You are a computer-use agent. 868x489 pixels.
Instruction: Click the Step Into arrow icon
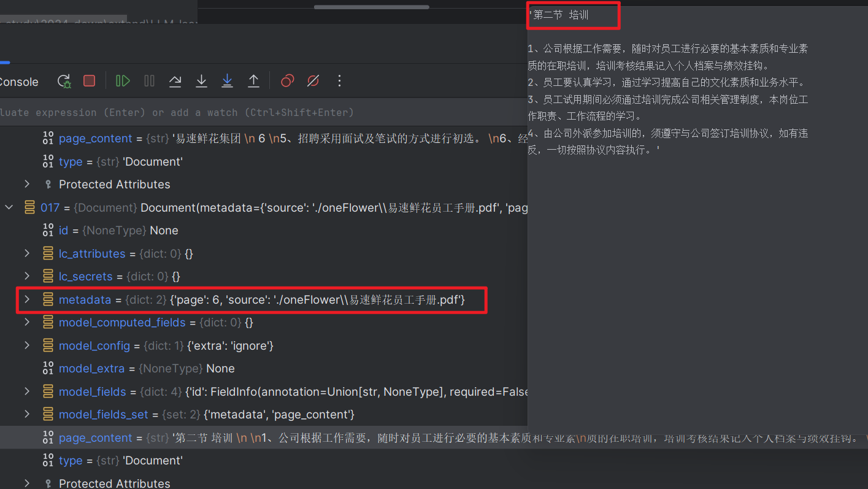point(201,81)
